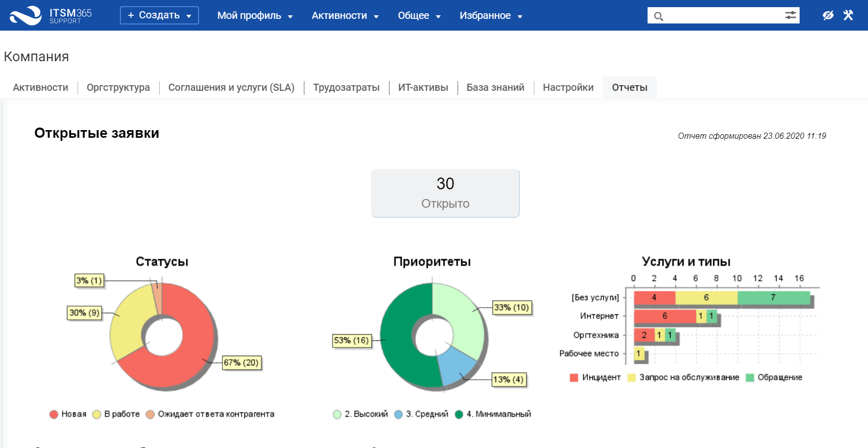Toggle 'Новая' legend marker in Статусы
The height and width of the screenshot is (448, 868).
pos(54,414)
